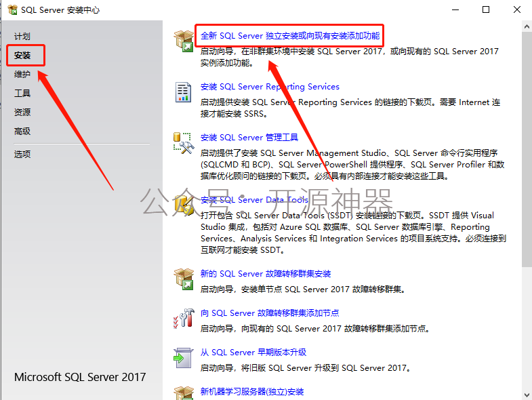Open 安装 SQL Server 管理工具 link
The image size is (532, 400).
[x=249, y=138]
